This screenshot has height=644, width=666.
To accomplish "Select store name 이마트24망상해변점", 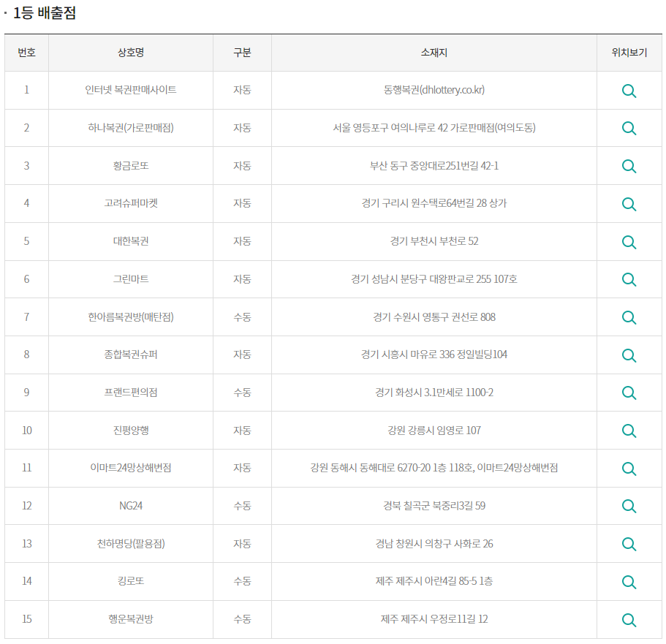I will [131, 467].
